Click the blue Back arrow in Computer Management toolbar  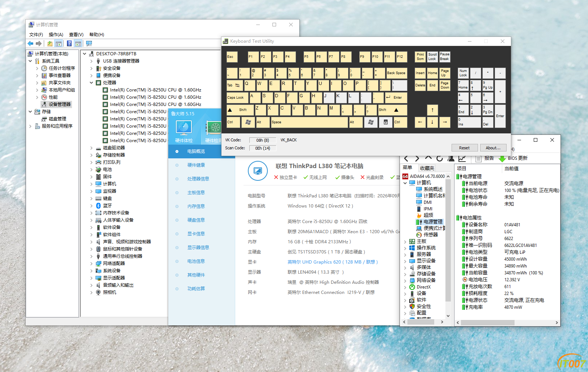coord(30,44)
